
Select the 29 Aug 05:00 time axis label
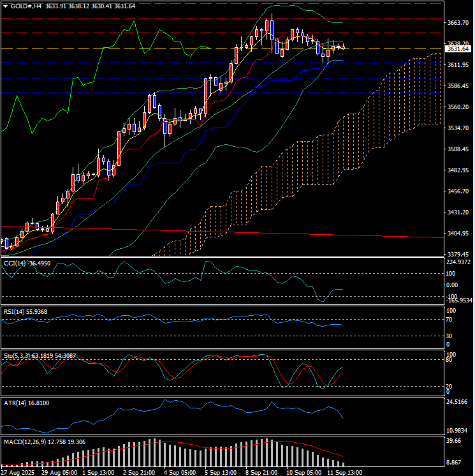(59, 473)
